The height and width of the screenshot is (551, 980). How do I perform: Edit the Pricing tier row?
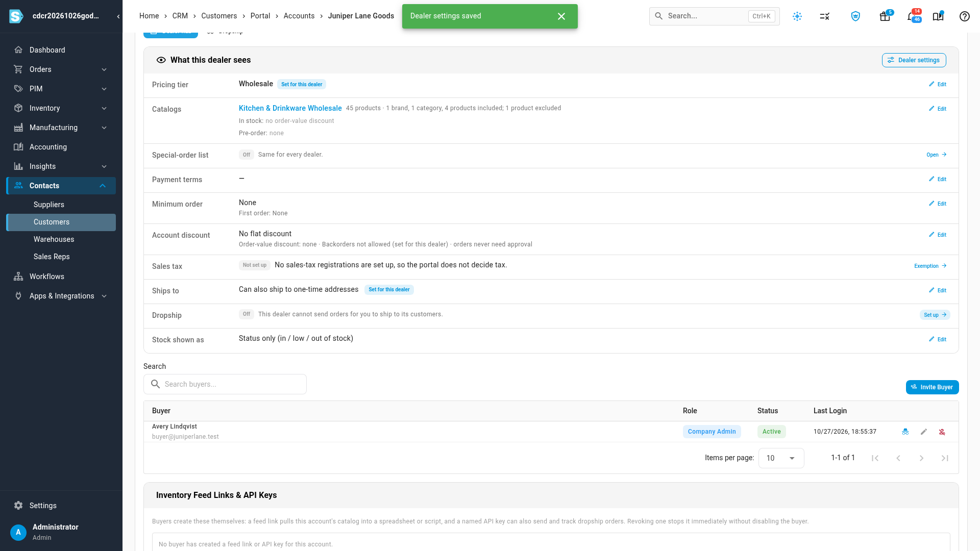[938, 84]
